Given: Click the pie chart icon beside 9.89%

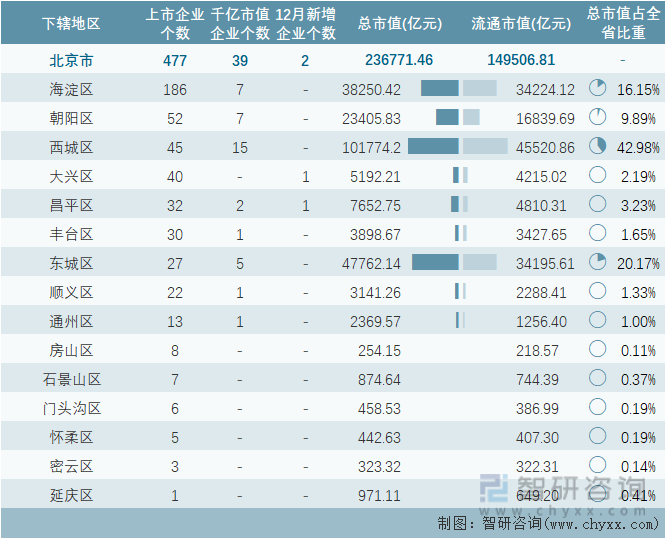Looking at the screenshot, I should point(598,117).
